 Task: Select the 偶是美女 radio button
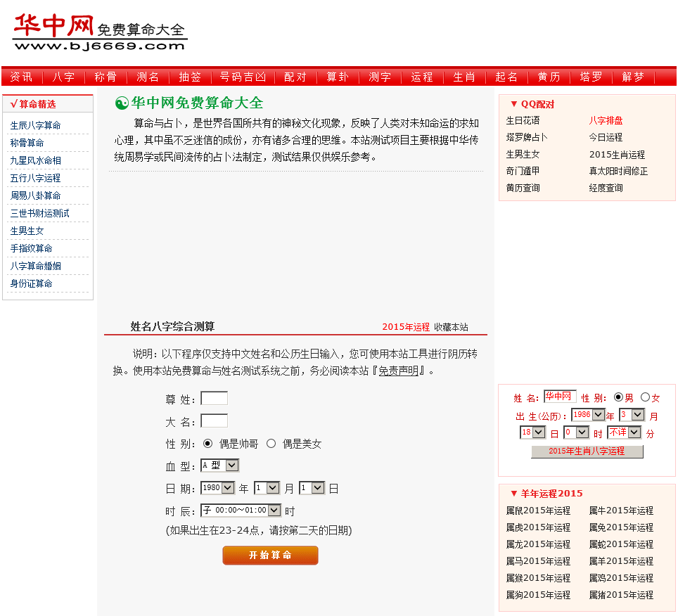click(x=271, y=444)
